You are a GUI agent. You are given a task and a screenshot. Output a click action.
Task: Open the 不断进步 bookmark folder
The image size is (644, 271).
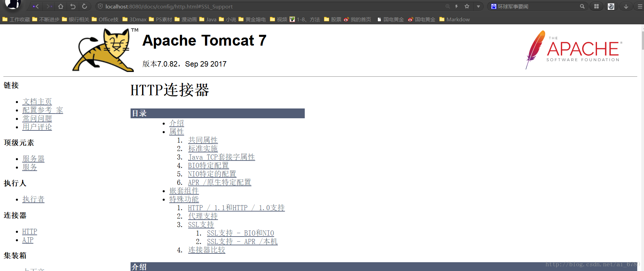click(x=46, y=20)
